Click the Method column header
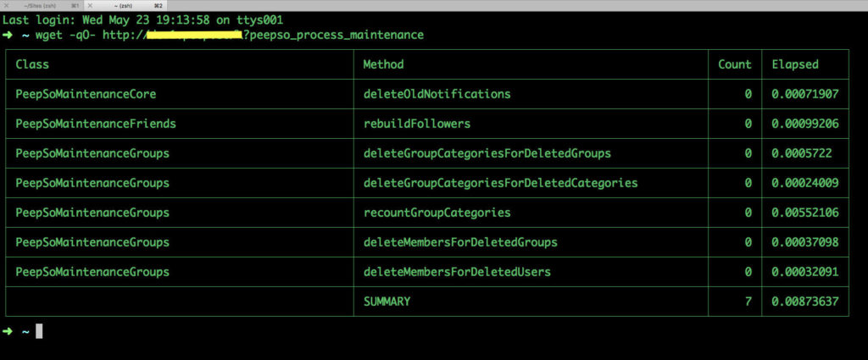 pos(383,64)
